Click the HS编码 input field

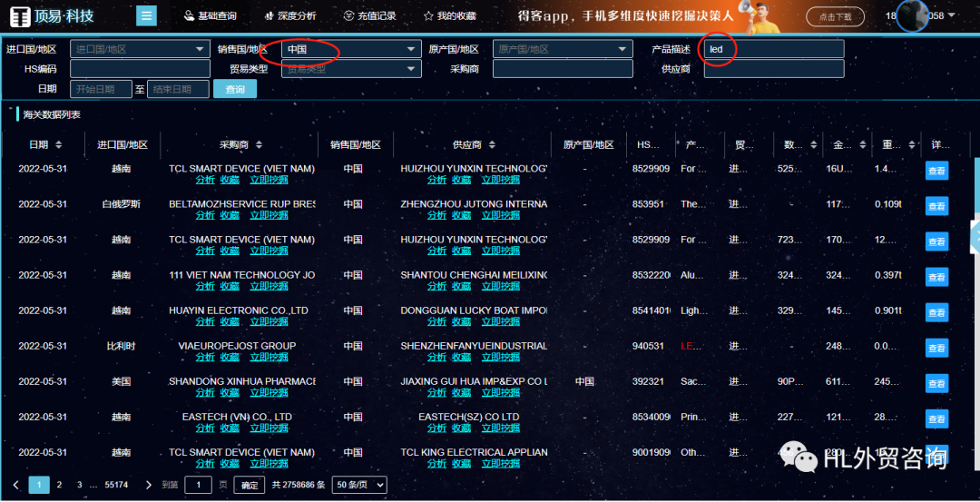coord(140,69)
